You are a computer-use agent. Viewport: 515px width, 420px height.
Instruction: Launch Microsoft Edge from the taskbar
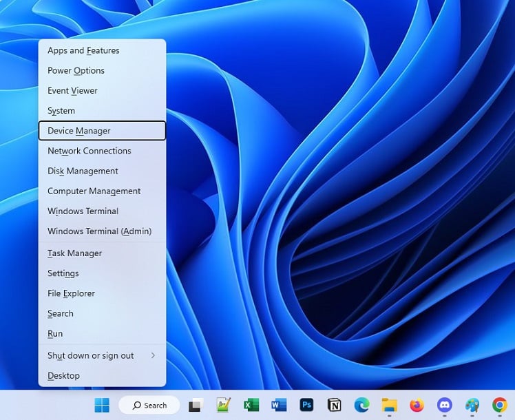coord(361,405)
